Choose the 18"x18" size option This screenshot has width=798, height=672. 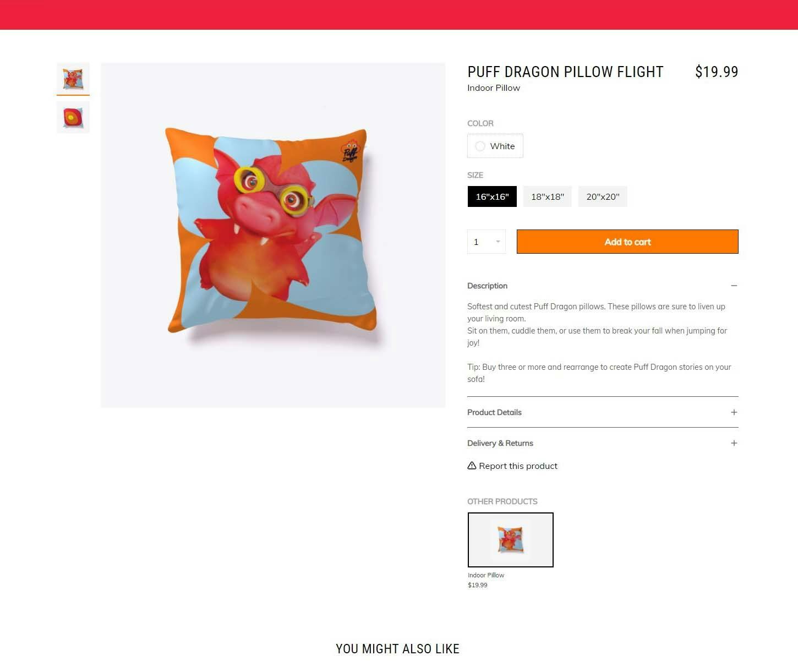point(548,196)
